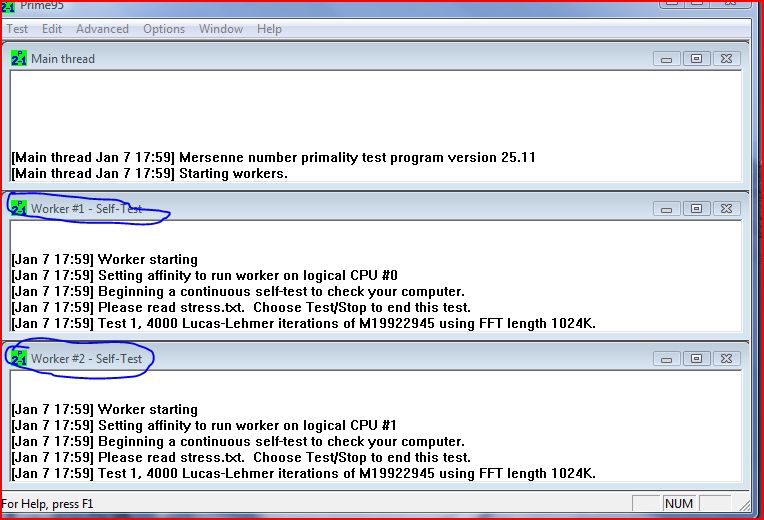Image resolution: width=764 pixels, height=520 pixels.
Task: Click the 'Starting workers.' log line
Action: coord(150,173)
